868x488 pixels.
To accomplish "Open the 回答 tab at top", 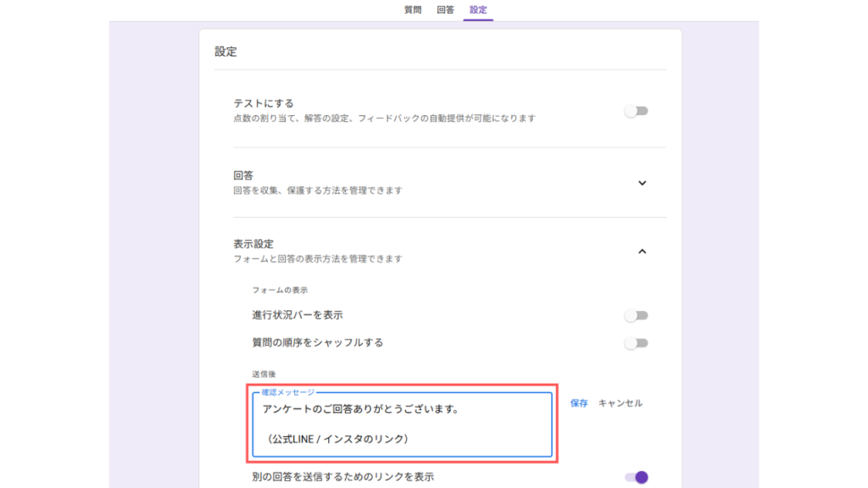I will [445, 10].
